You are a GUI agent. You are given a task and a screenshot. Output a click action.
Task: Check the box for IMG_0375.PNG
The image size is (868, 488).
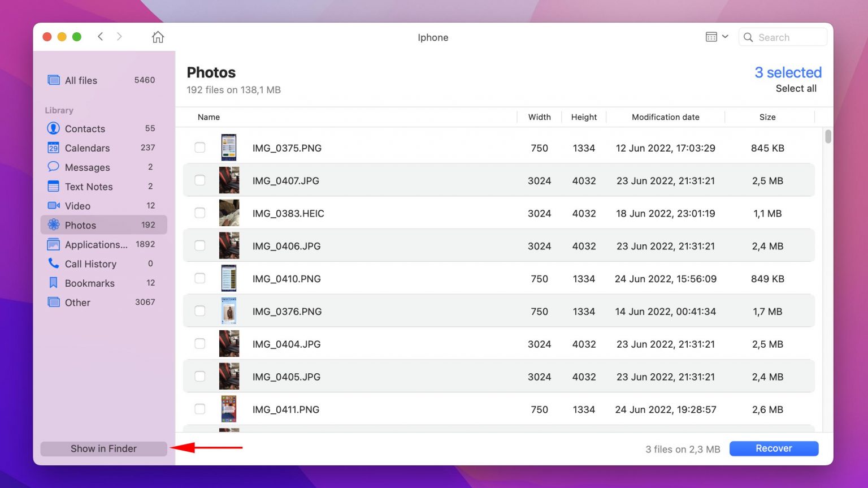click(x=199, y=147)
